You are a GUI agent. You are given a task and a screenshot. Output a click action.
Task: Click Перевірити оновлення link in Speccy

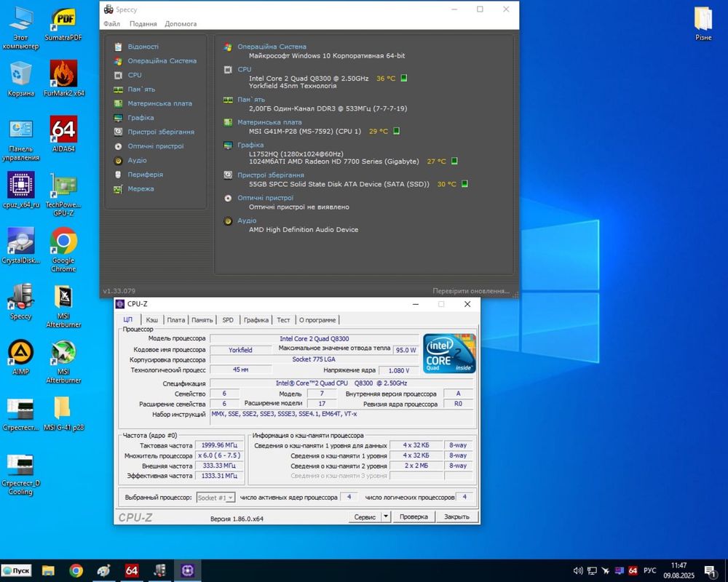point(471,291)
